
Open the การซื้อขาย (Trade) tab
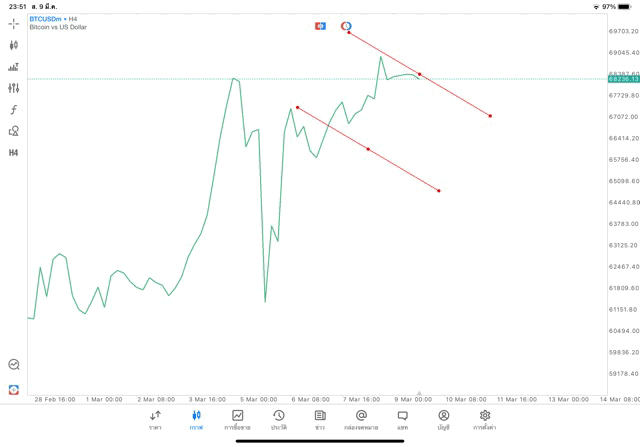pyautogui.click(x=238, y=419)
